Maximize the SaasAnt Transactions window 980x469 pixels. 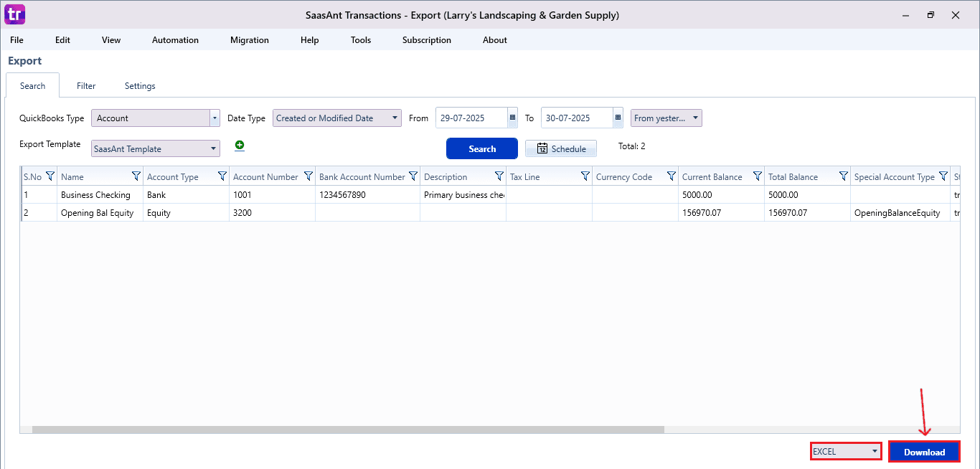(930, 15)
